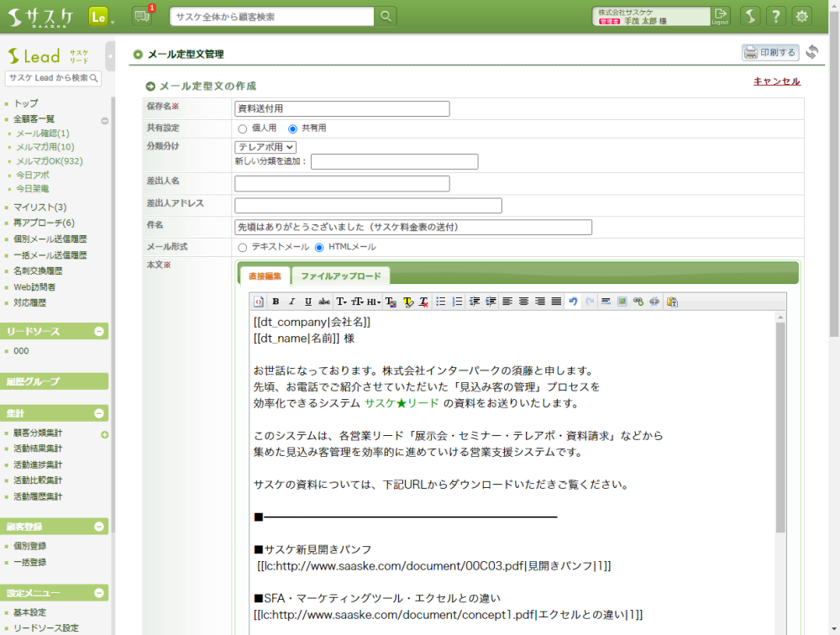
Task: Click the search magnifier button in header
Action: click(386, 16)
